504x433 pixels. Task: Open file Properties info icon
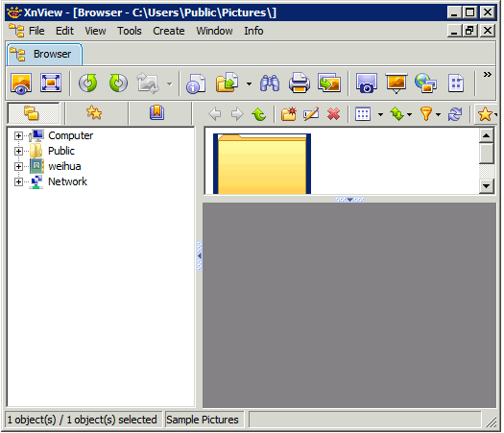click(196, 84)
